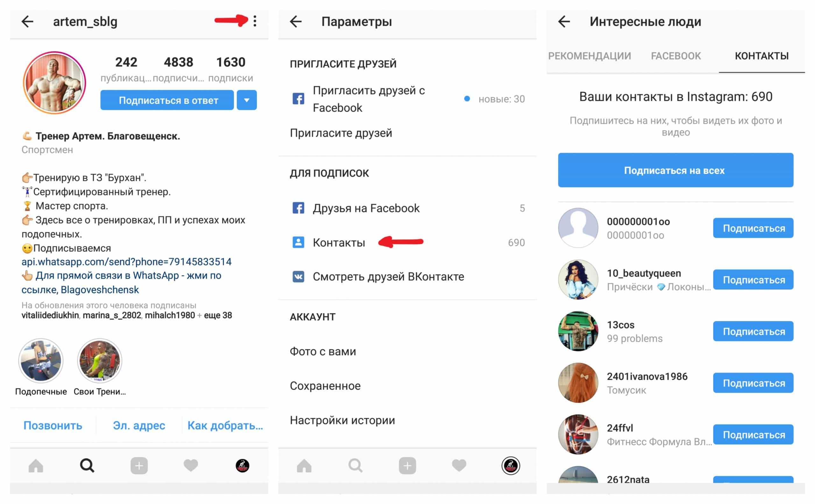The image size is (815, 504).
Task: Tap Подписаться в ответ button
Action: (x=167, y=100)
